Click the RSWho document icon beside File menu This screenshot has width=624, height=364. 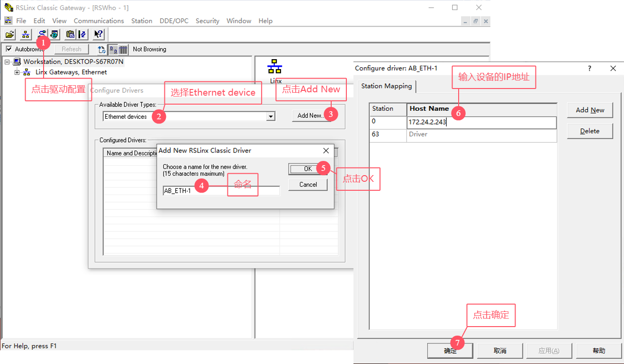tap(8, 21)
